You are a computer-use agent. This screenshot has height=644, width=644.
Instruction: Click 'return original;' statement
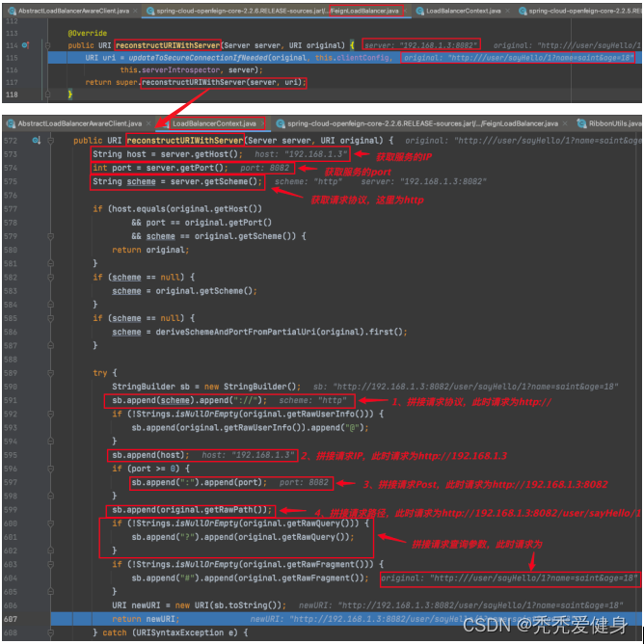coord(150,250)
